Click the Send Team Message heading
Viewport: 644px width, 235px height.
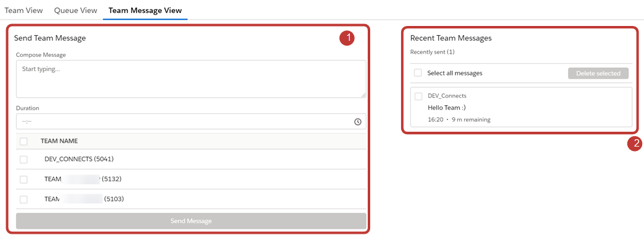click(x=50, y=38)
